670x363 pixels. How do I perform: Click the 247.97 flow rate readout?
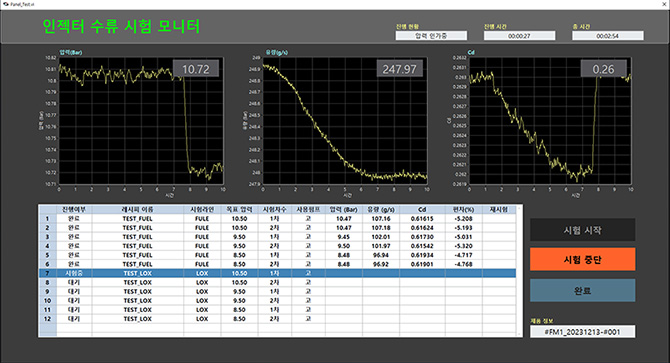400,69
